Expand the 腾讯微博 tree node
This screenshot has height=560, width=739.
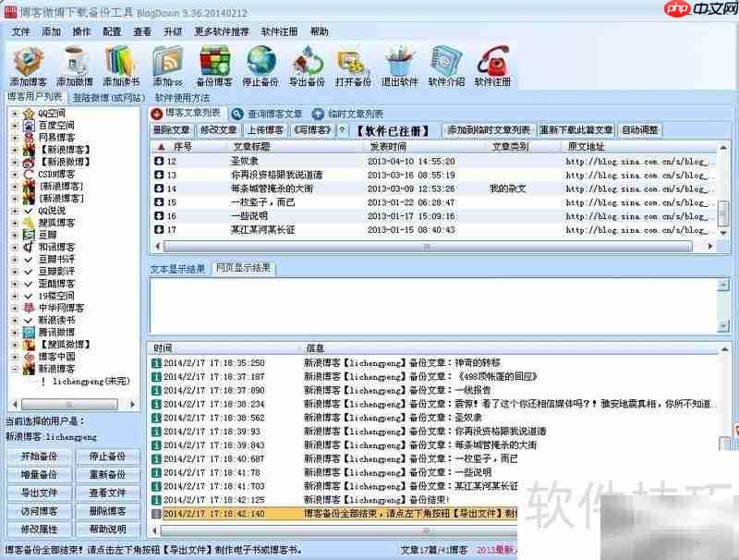coord(15,333)
